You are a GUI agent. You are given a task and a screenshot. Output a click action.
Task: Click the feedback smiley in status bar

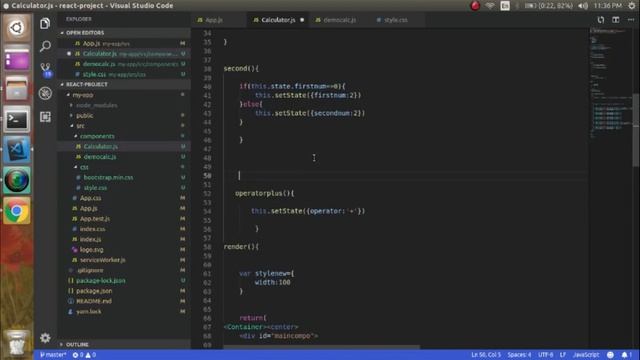pyautogui.click(x=610, y=355)
